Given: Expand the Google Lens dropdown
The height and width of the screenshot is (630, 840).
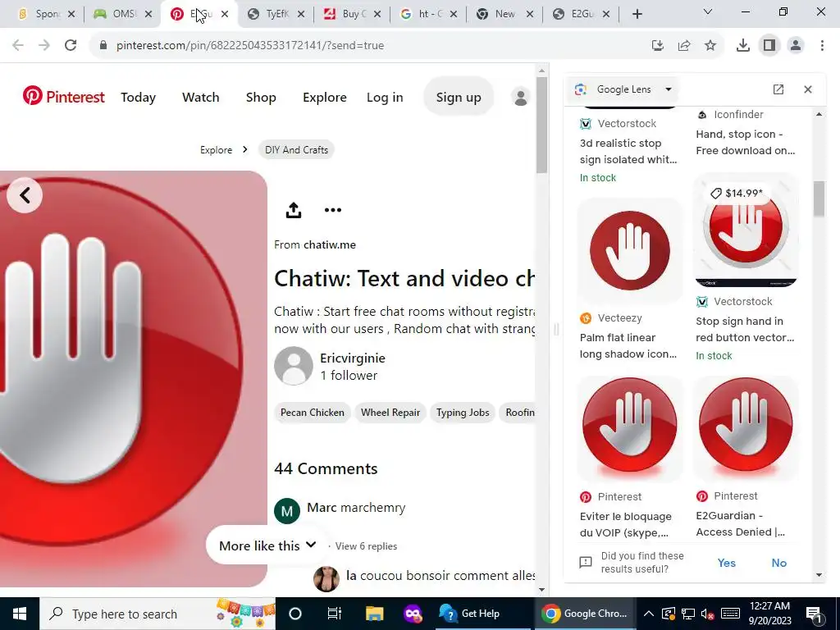Looking at the screenshot, I should coord(669,89).
